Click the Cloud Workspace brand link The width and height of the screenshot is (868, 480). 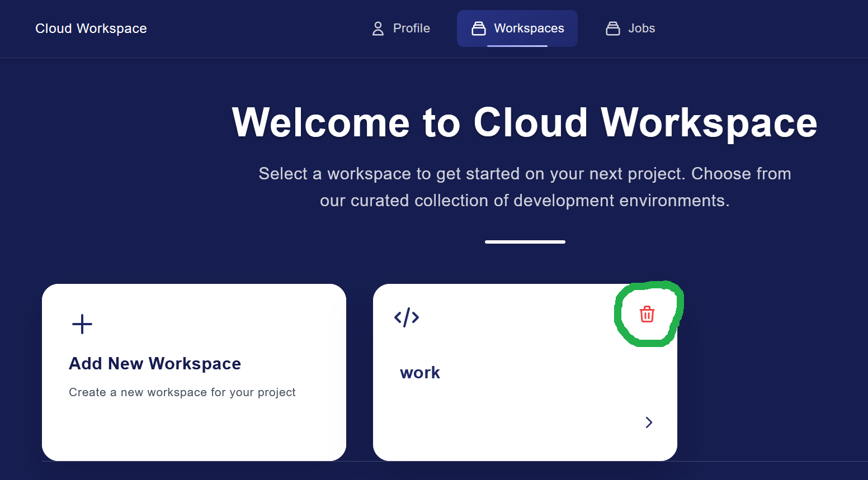91,28
